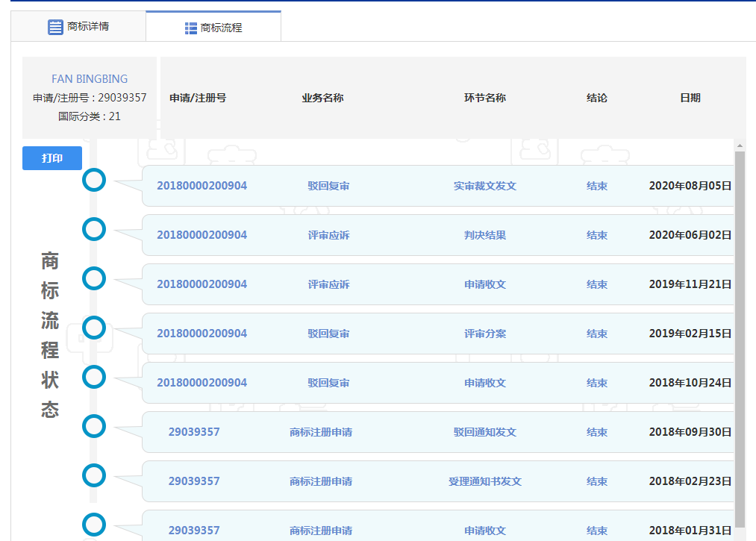Select timeline circle for 2018年02月23日 entry
The image size is (756, 541).
coord(94,475)
